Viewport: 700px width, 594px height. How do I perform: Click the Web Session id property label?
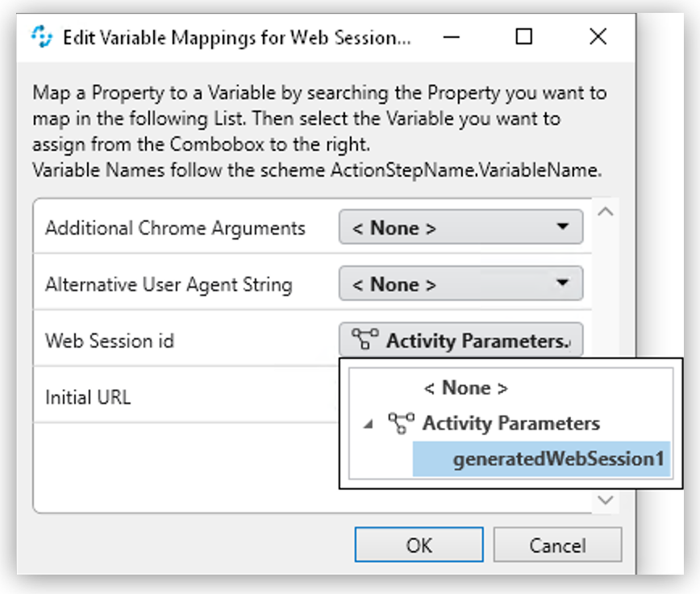coord(109,341)
